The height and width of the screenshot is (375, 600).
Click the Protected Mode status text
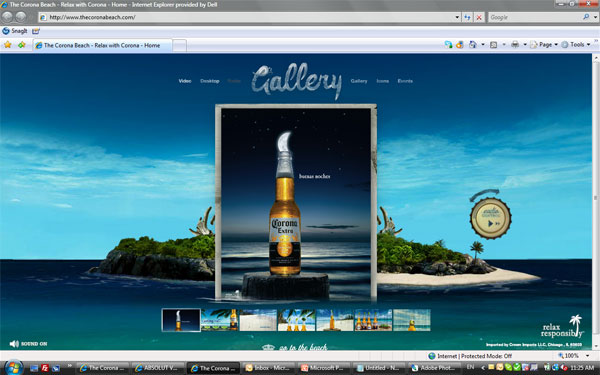(474, 356)
